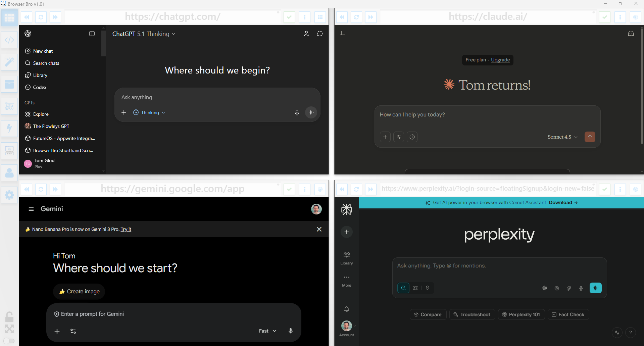
Task: Select the code view icon in the left sidebar
Action: coord(9,40)
